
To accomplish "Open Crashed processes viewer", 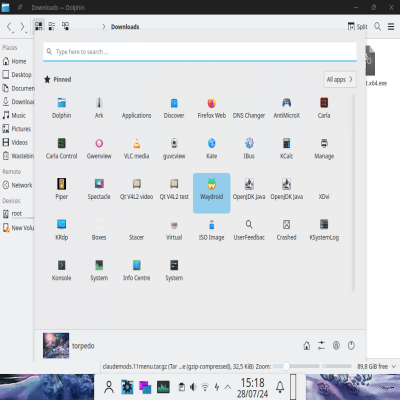I will pyautogui.click(x=287, y=230).
